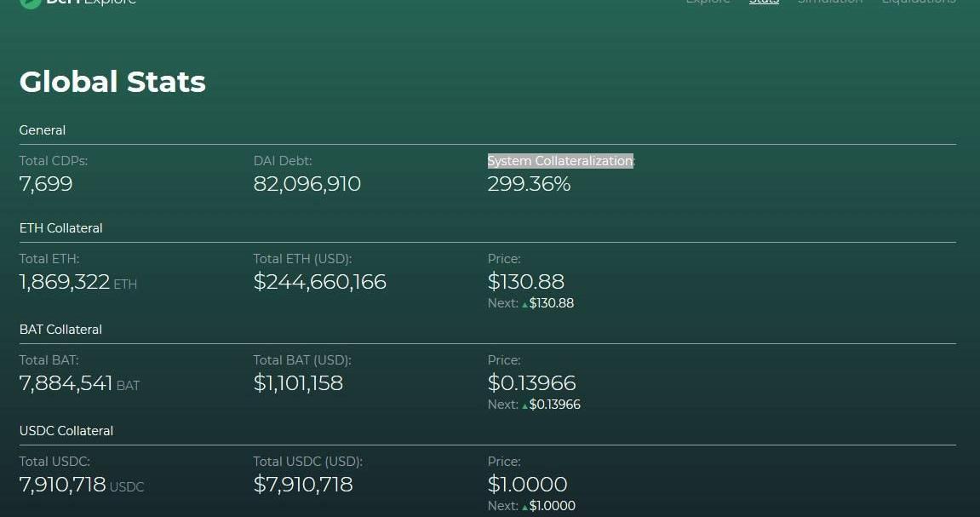Open the Explore navigation link
This screenshot has width=980, height=517.
click(708, 2)
